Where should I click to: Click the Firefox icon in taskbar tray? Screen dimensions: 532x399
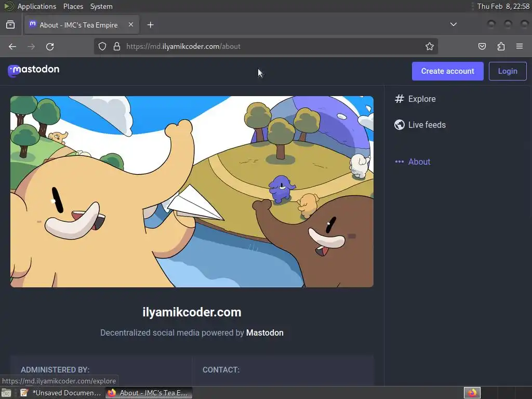[x=472, y=393]
